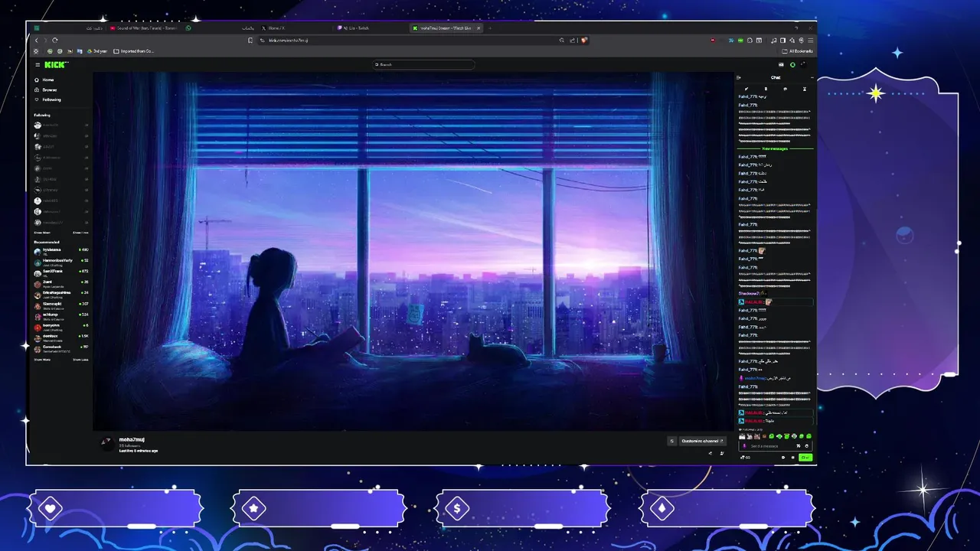
Task: Open the browser main hamburger menu
Action: [x=810, y=41]
